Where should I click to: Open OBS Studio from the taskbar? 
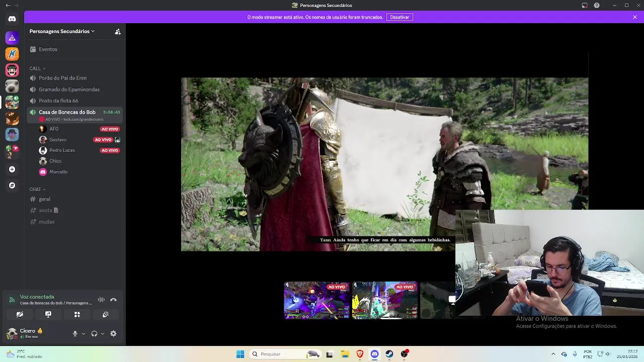405,354
